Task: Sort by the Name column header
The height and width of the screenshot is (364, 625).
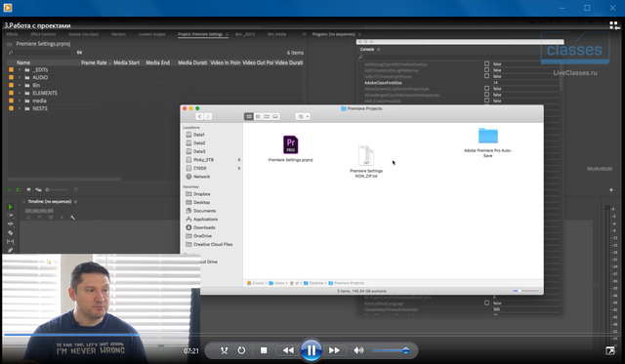Action: (x=23, y=62)
